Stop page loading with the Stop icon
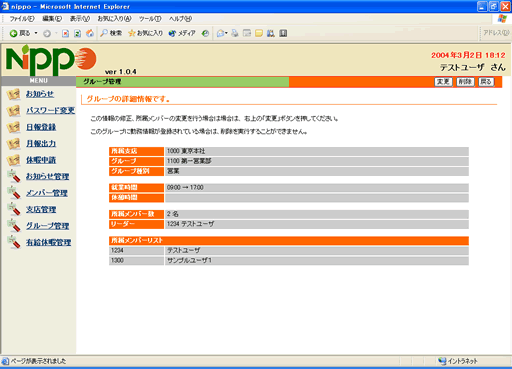 66,33
